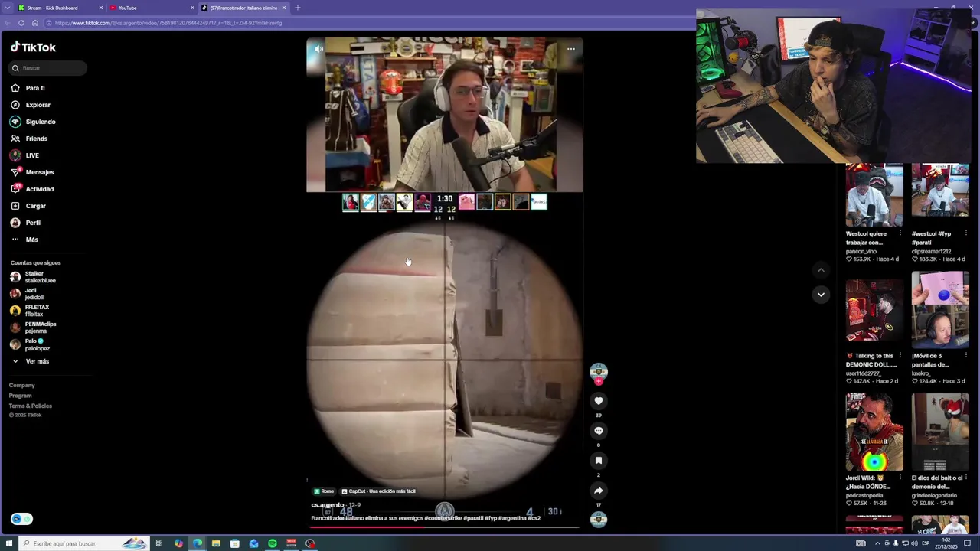Viewport: 980px width, 551px height.
Task: Open the tab list dropdown arrow
Action: [8, 8]
